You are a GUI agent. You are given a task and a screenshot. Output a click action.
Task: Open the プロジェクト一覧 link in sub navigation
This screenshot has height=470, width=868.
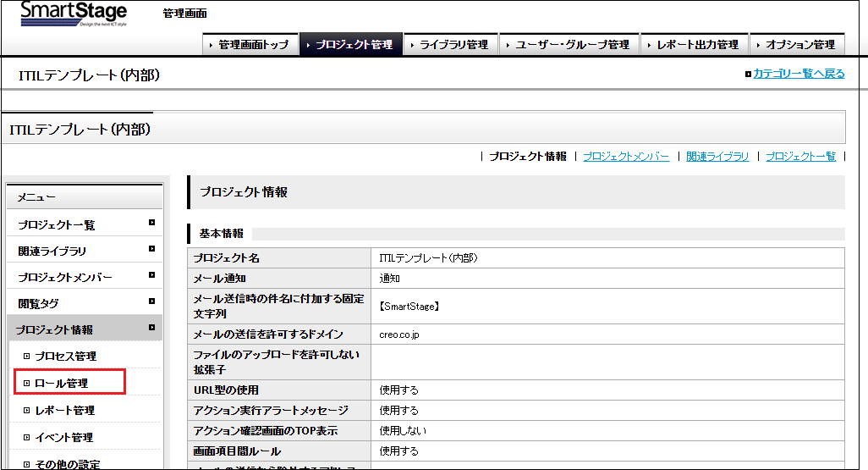(x=800, y=157)
